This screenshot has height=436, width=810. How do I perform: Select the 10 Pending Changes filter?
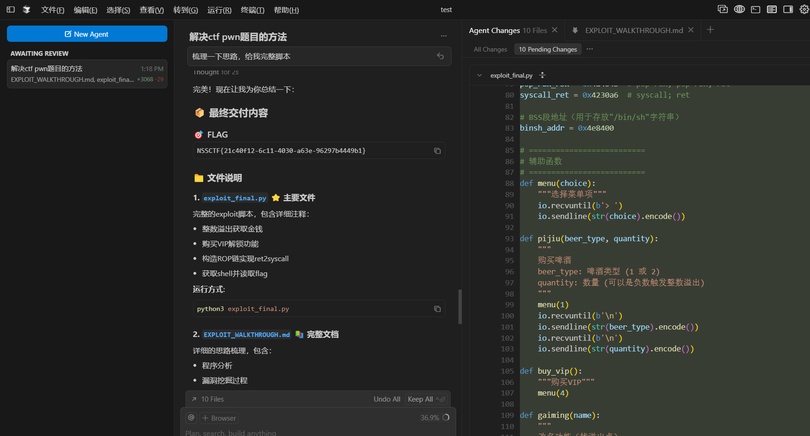[547, 49]
